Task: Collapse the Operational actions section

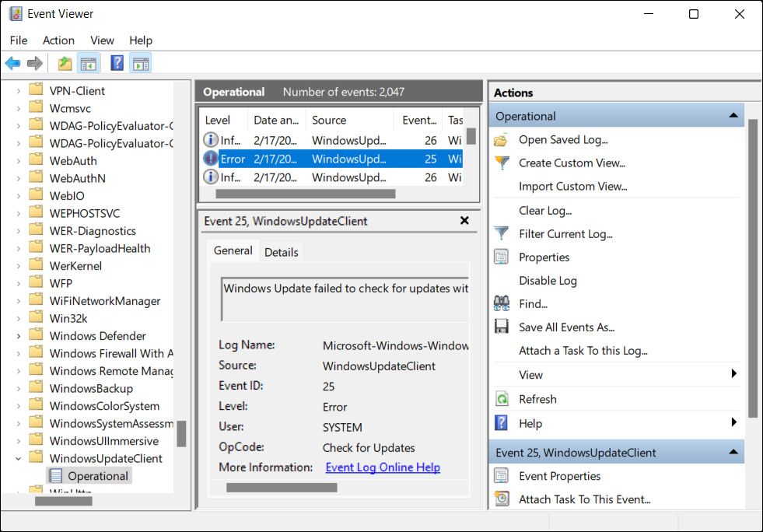Action: [733, 115]
